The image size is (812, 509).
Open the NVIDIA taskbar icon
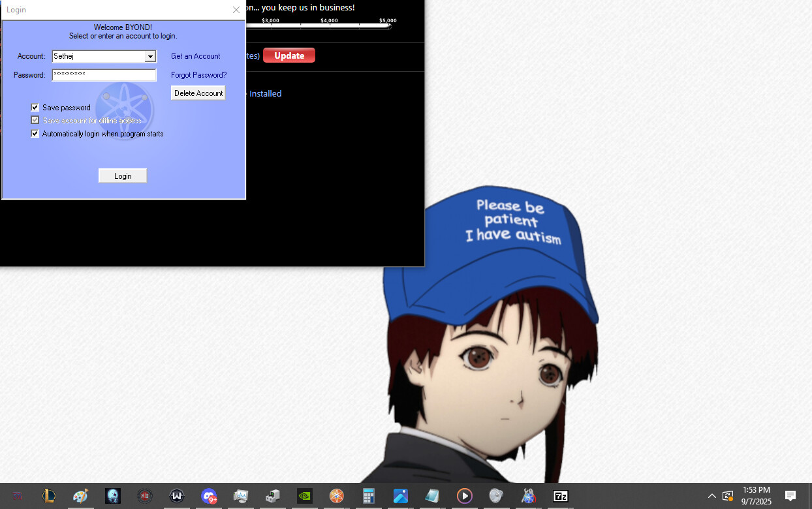click(x=305, y=496)
